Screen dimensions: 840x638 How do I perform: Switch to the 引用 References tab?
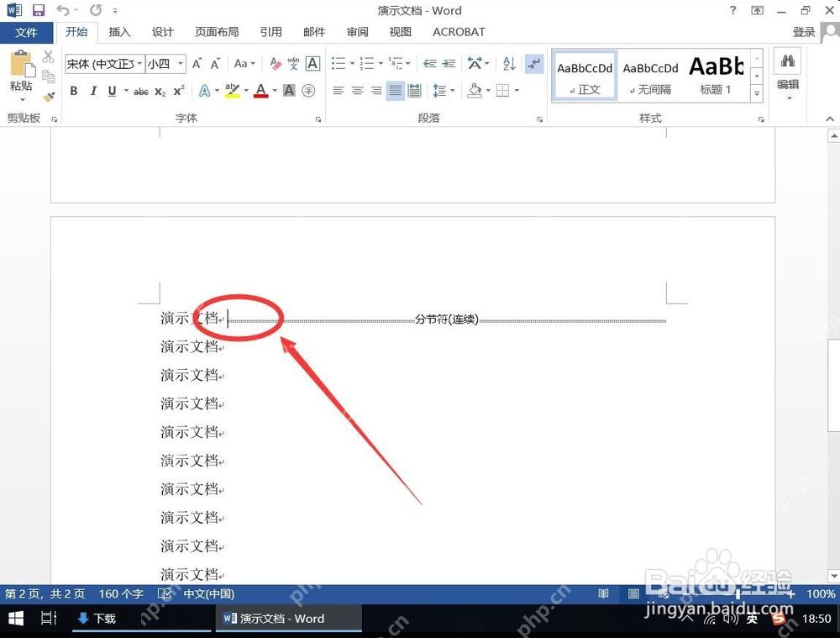pos(271,32)
